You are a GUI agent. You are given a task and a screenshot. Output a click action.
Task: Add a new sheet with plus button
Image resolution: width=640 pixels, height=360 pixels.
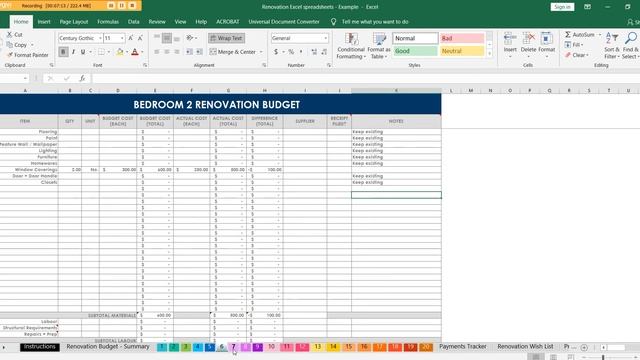pos(584,347)
